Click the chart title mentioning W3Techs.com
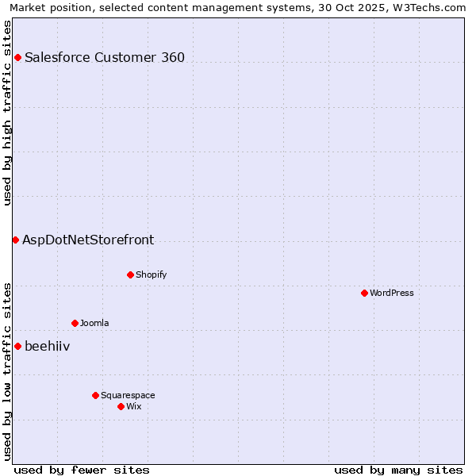 pos(238,7)
